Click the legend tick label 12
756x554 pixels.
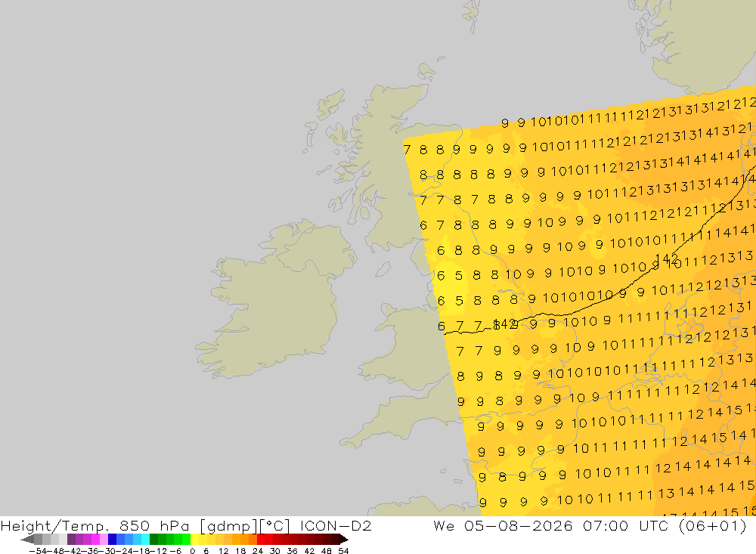[223, 551]
